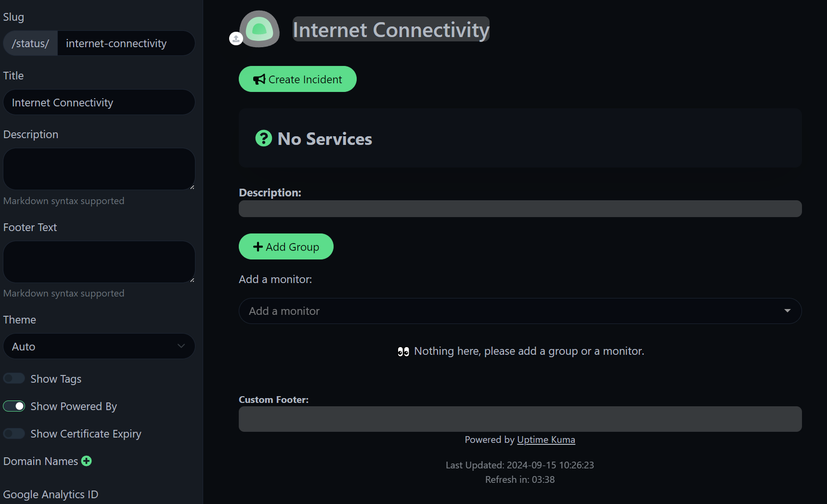Edit the Internet Connectivity page heading

coord(391,29)
